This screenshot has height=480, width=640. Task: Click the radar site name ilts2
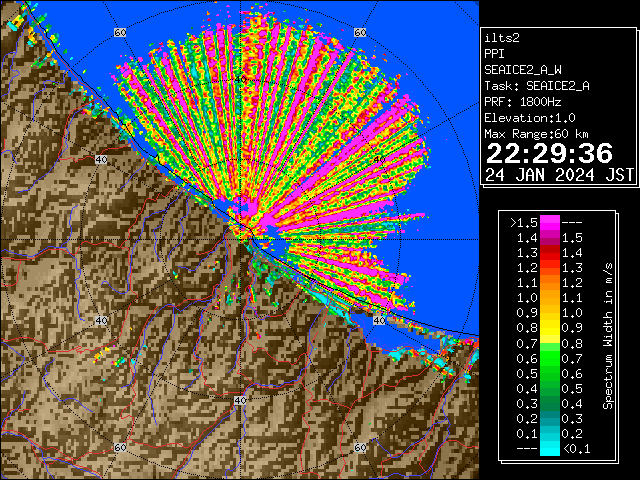point(502,38)
